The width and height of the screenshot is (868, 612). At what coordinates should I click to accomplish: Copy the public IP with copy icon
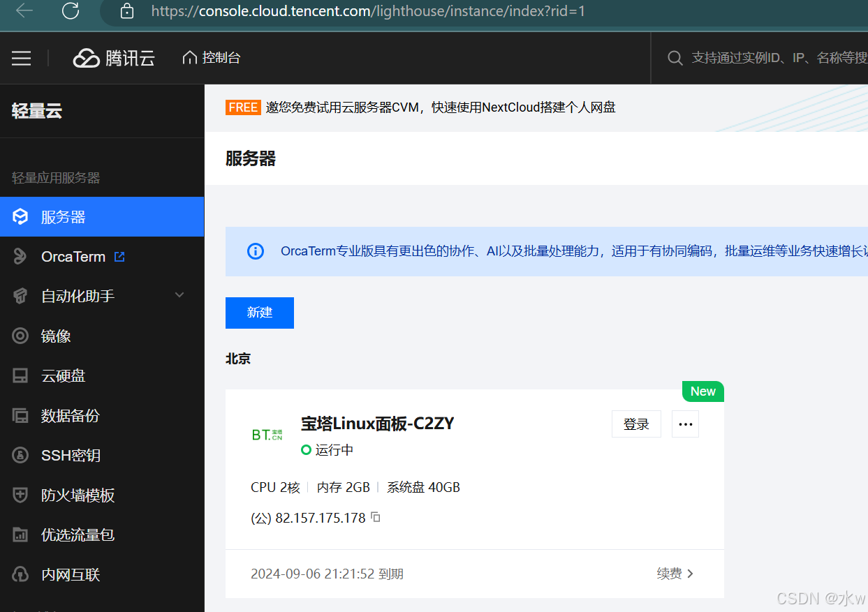tap(376, 517)
